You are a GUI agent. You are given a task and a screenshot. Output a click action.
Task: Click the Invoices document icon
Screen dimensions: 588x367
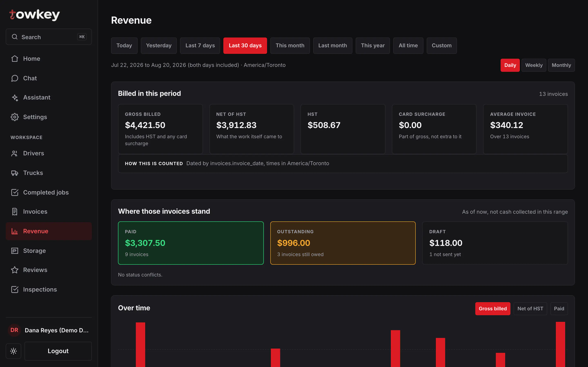click(x=14, y=212)
